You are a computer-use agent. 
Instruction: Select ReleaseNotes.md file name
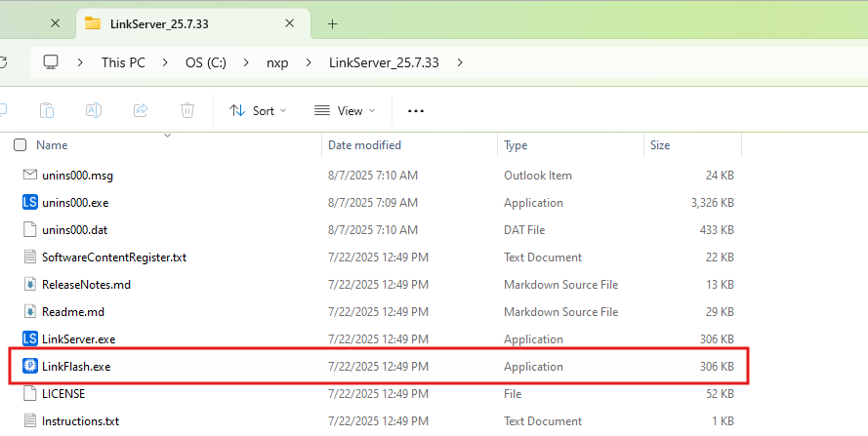pyautogui.click(x=86, y=285)
